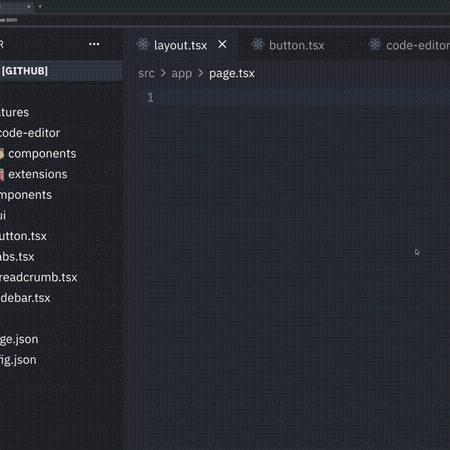Click the chevron between app and page.tsx
450x450 pixels.
pyautogui.click(x=201, y=73)
